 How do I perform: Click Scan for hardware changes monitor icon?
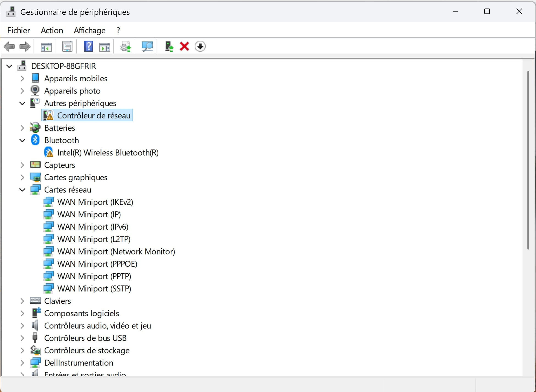(x=147, y=46)
